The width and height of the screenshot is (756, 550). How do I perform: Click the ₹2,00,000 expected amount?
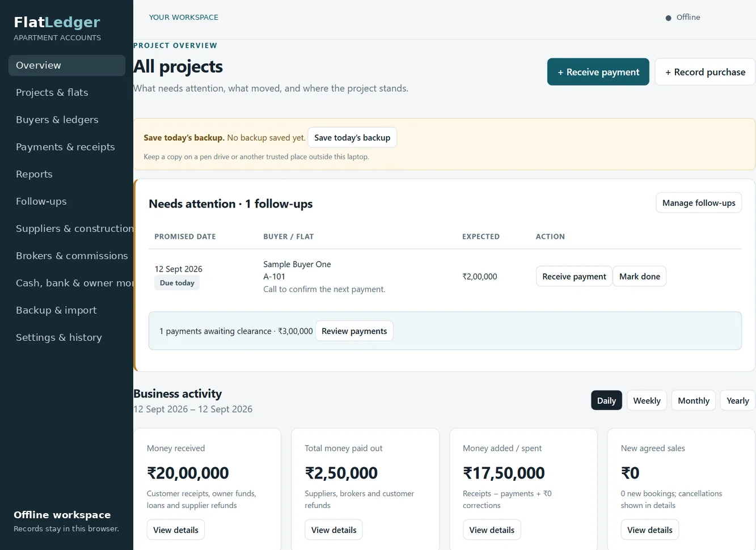(480, 277)
